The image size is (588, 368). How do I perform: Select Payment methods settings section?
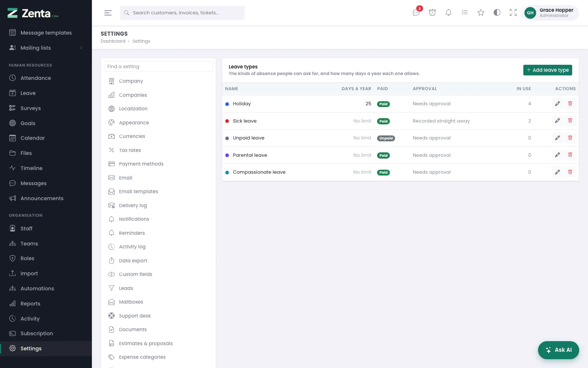(158, 164)
